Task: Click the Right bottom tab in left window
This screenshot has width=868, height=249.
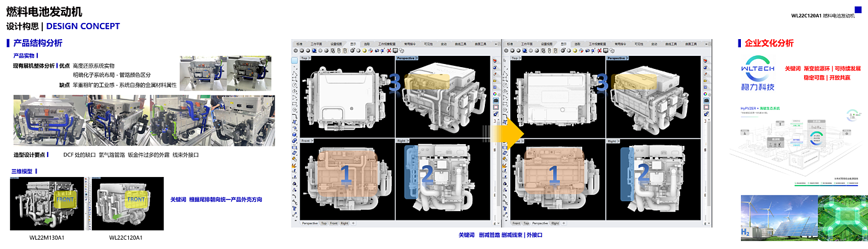Action: (345, 223)
